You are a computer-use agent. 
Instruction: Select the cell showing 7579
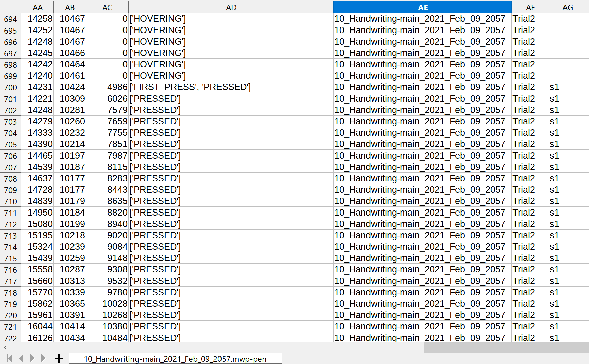point(107,110)
